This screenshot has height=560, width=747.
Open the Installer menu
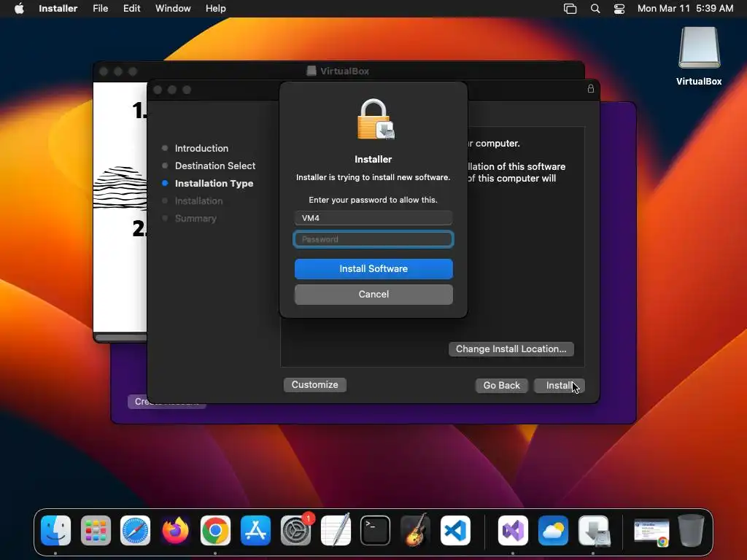pos(58,9)
